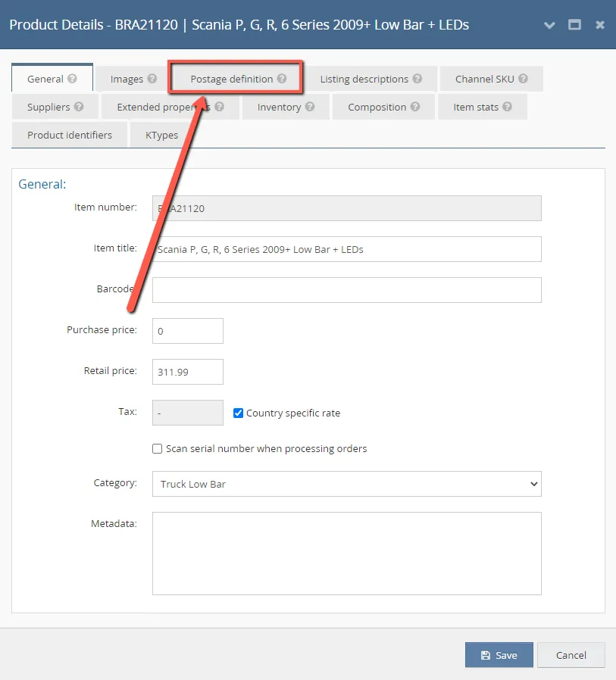616x680 pixels.
Task: Open the Item stats tab
Action: [483, 107]
